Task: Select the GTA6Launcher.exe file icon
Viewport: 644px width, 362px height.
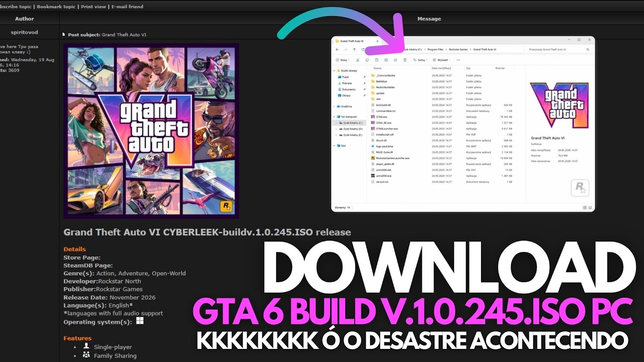Action: tap(373, 129)
